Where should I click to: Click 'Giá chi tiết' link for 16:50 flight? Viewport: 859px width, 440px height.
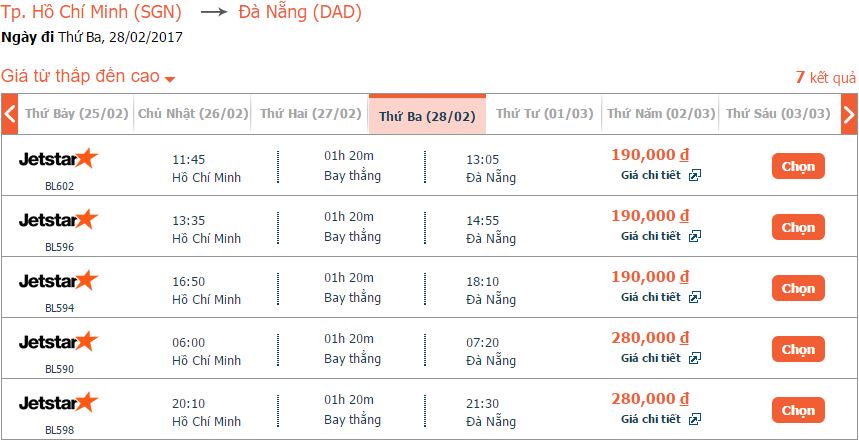[x=651, y=297]
